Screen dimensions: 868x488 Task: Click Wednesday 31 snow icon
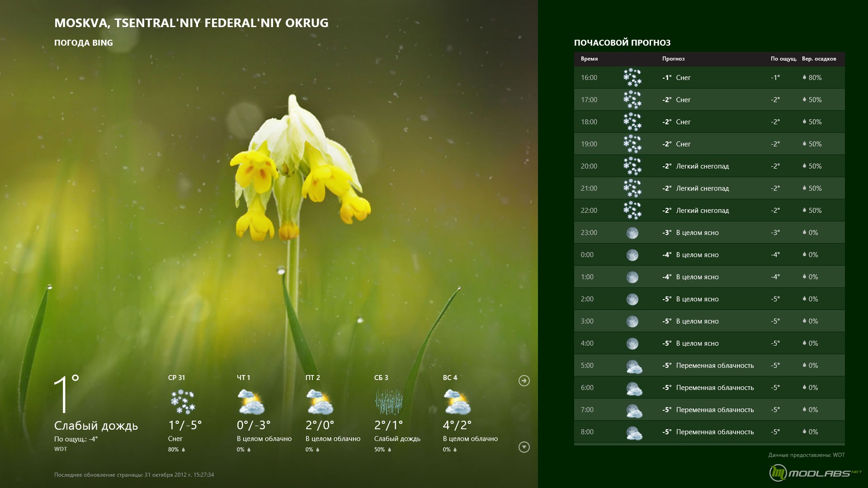(183, 402)
